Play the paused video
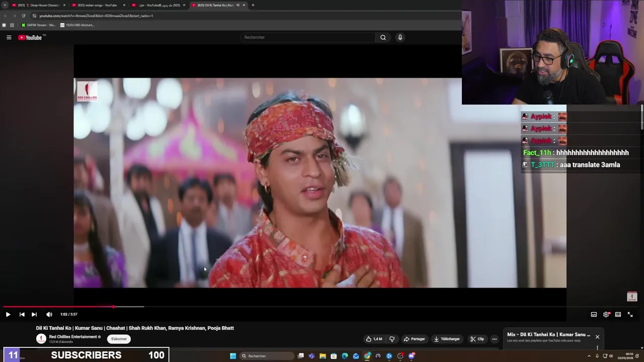The height and width of the screenshot is (362, 644). (8, 314)
